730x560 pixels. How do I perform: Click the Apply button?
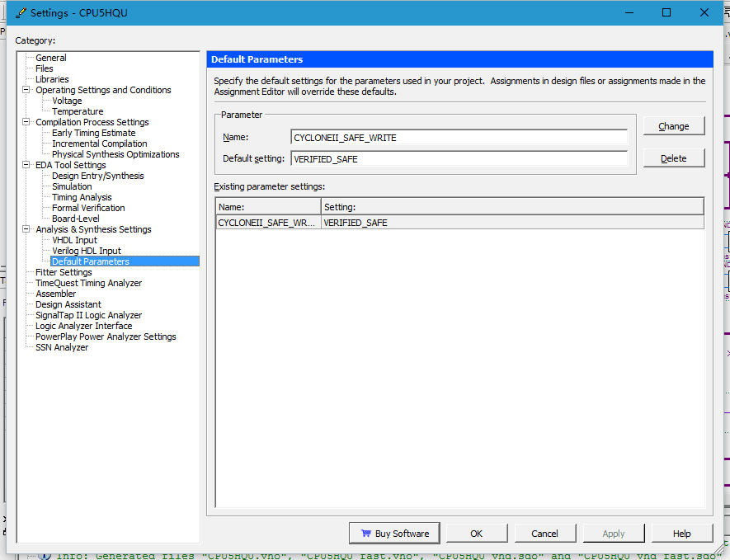tap(613, 534)
